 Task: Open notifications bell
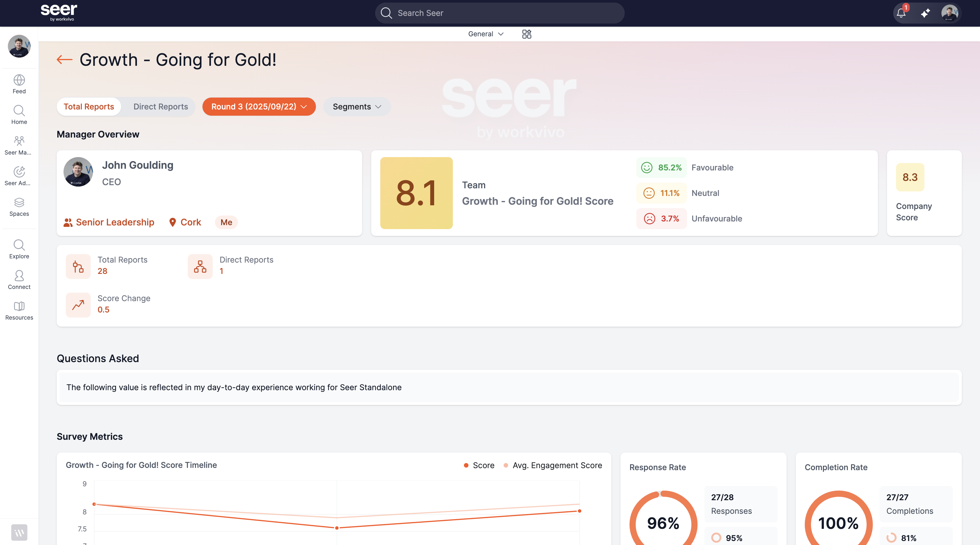[x=901, y=13]
